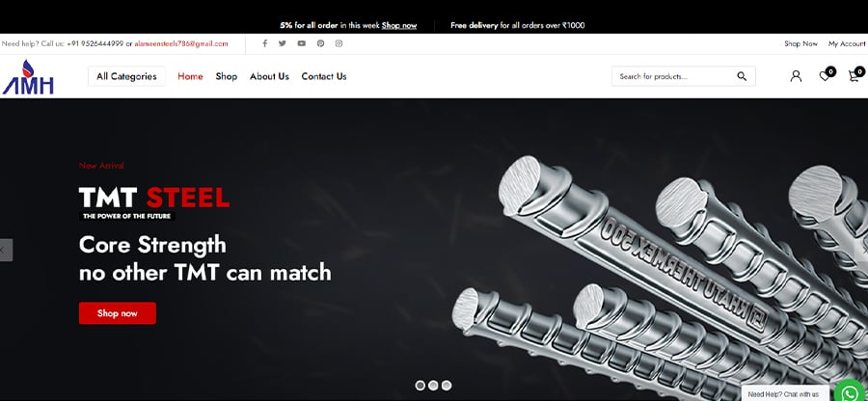Screen dimensions: 868x401
Task: Select the second carousel dot
Action: click(433, 386)
